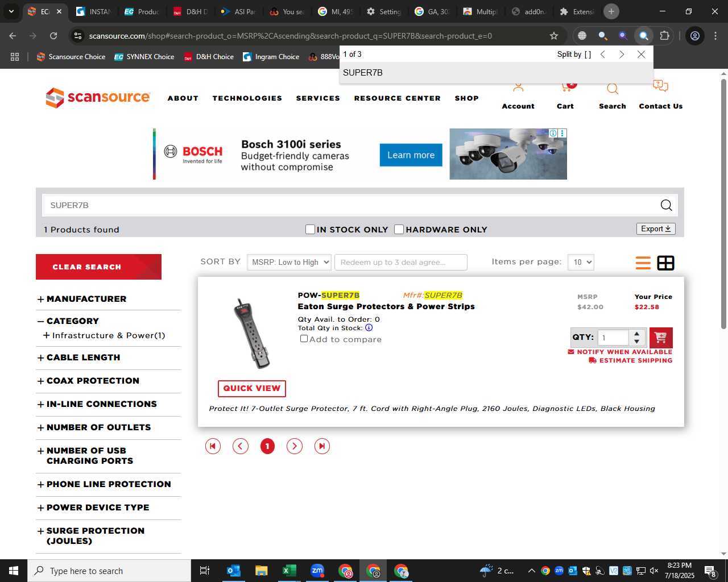Switch to the D&H browser tab
Viewport: 728px width, 582px height.
(x=191, y=11)
